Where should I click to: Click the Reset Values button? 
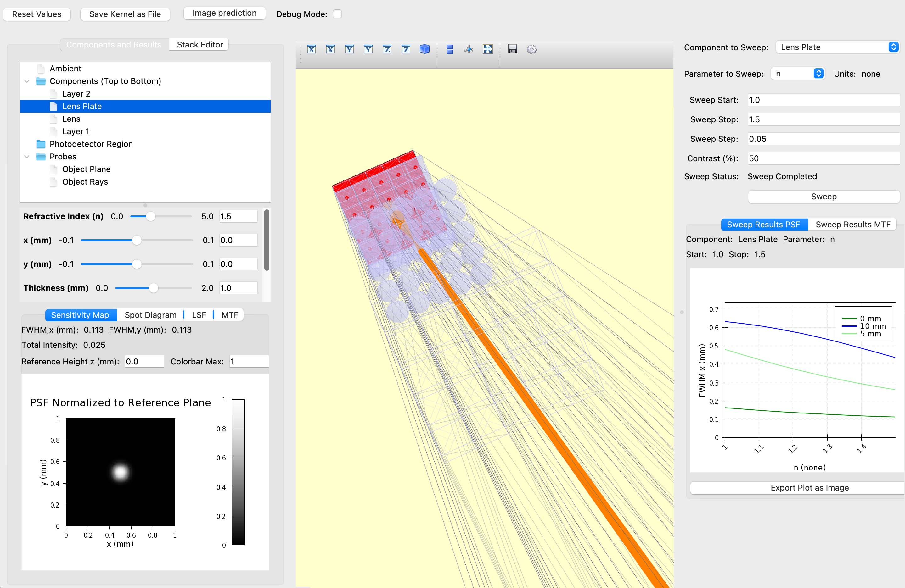click(37, 14)
